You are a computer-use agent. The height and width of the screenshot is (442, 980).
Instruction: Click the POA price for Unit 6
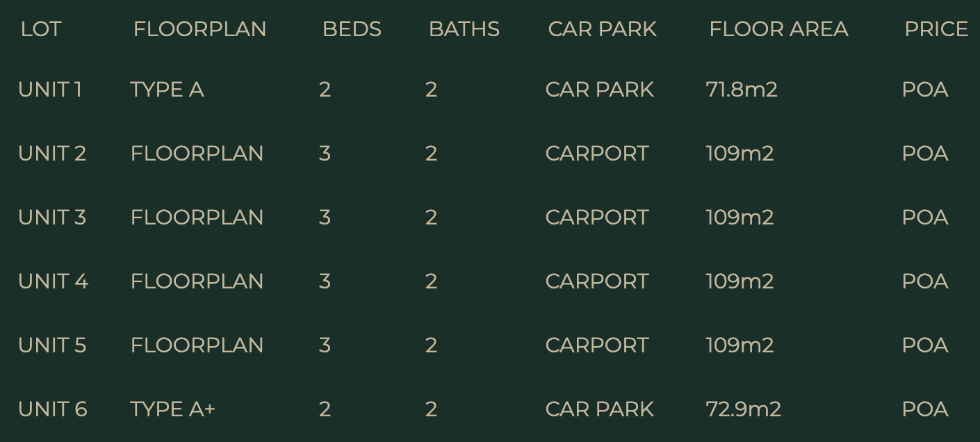tap(924, 409)
